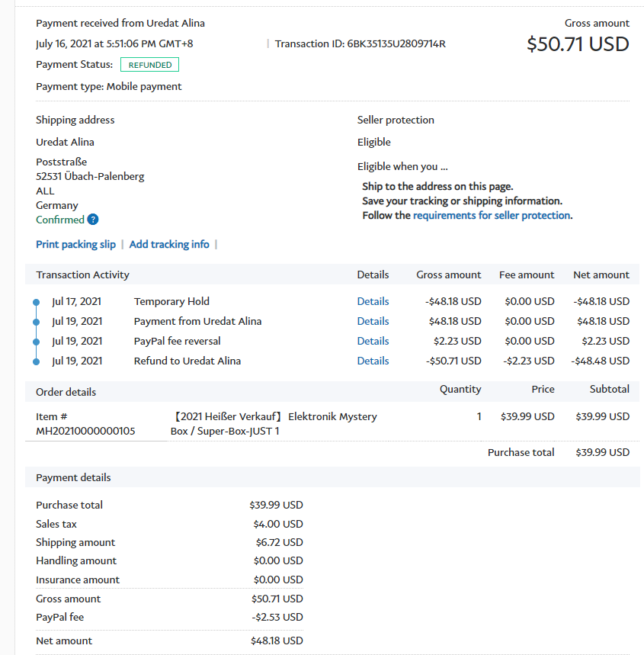Click the help icon beside Confirmed
The height and width of the screenshot is (655, 644).
(x=93, y=220)
